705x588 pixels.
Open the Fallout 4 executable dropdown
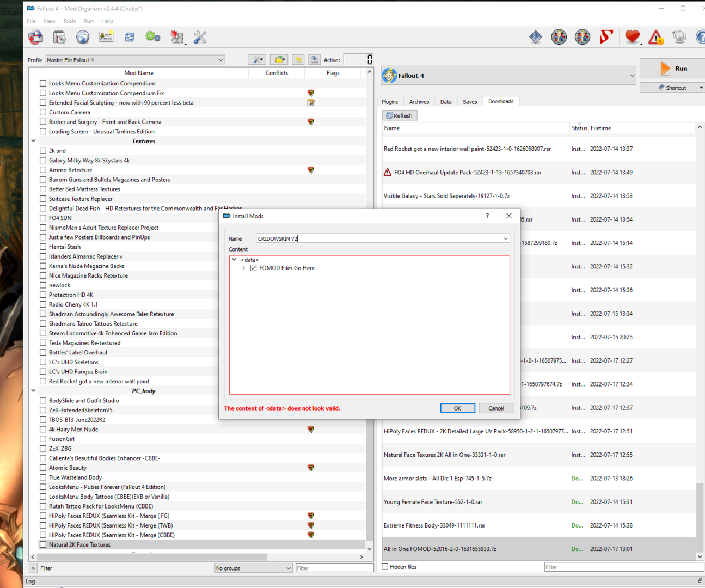[x=508, y=76]
